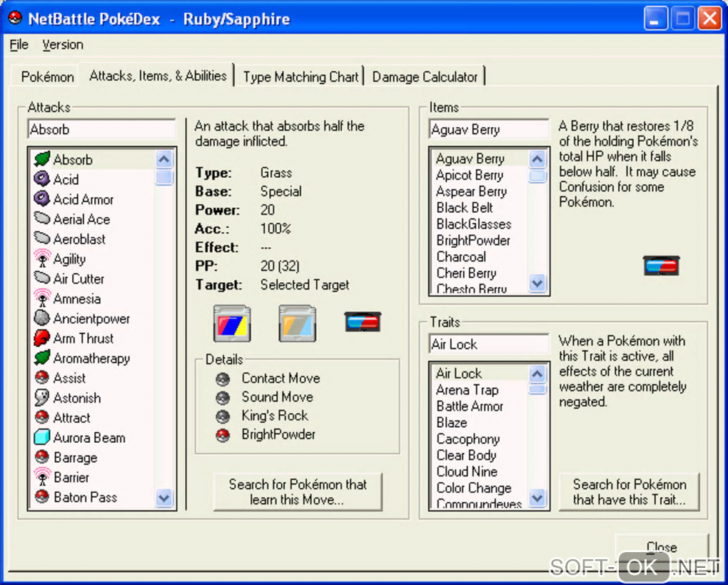
Task: Click the Poké Ball icon in the title bar
Action: click(x=15, y=19)
